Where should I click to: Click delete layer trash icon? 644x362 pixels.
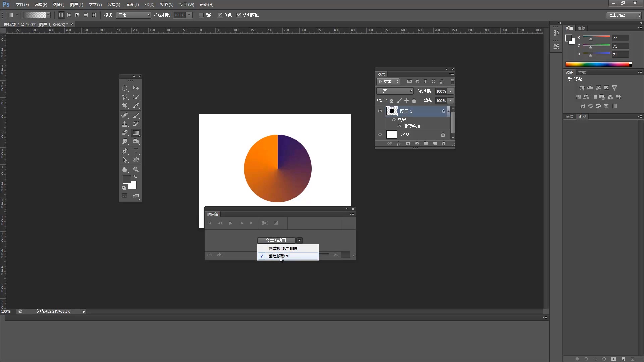click(x=444, y=144)
